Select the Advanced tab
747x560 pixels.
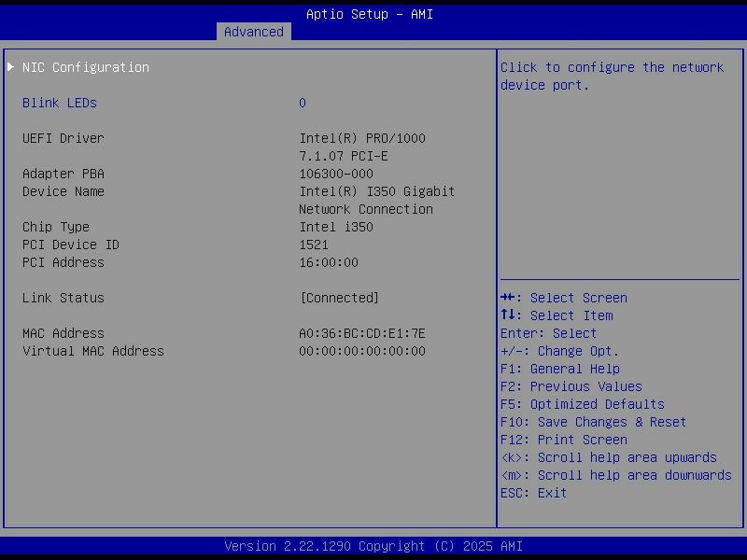click(x=253, y=32)
